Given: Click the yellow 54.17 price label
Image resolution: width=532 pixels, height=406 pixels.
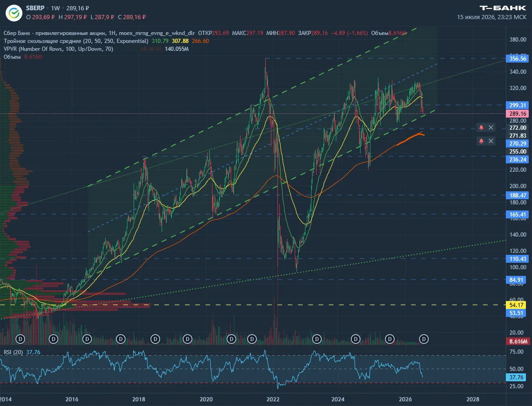Looking at the screenshot, I should coord(516,305).
